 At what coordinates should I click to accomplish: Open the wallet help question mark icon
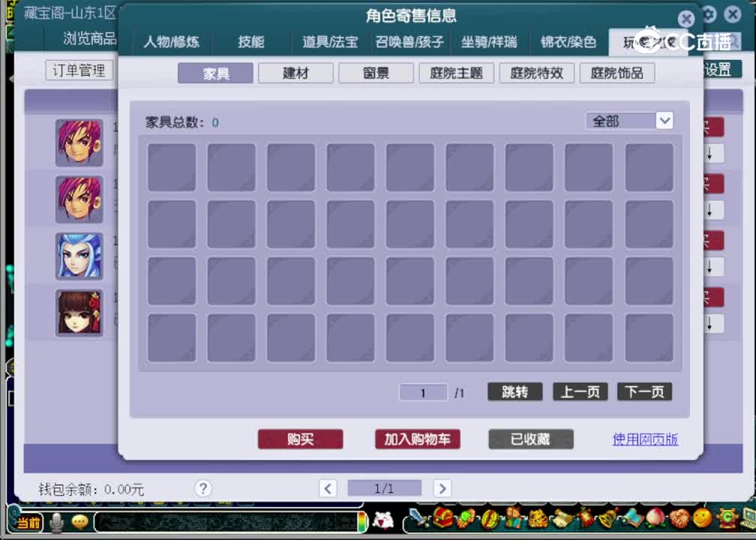[x=202, y=488]
